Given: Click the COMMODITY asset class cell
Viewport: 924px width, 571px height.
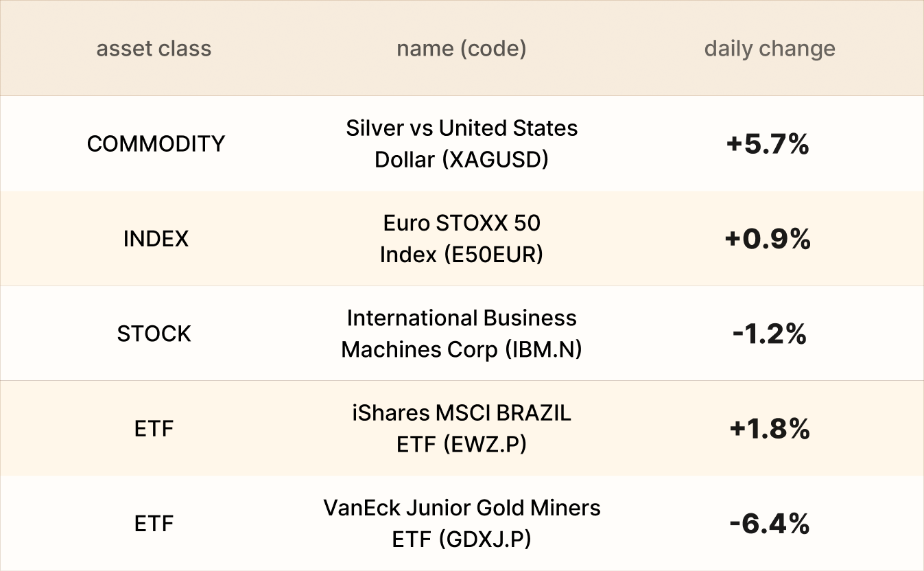Looking at the screenshot, I should click(x=156, y=143).
